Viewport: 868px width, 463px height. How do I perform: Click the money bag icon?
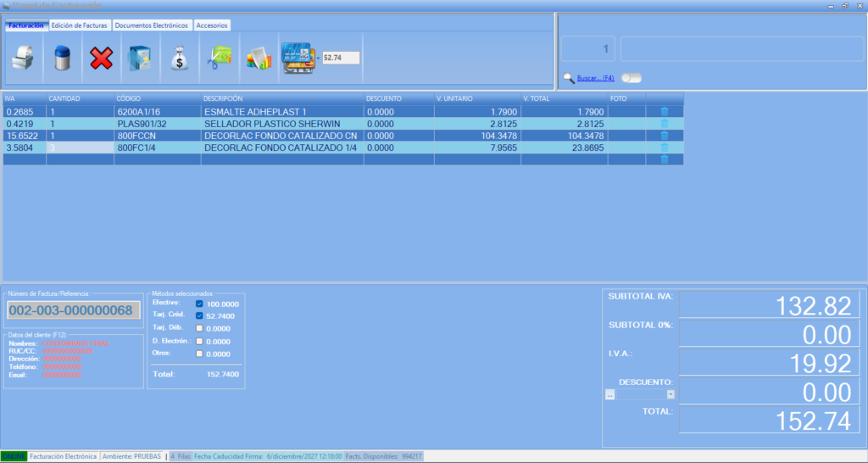click(x=180, y=58)
